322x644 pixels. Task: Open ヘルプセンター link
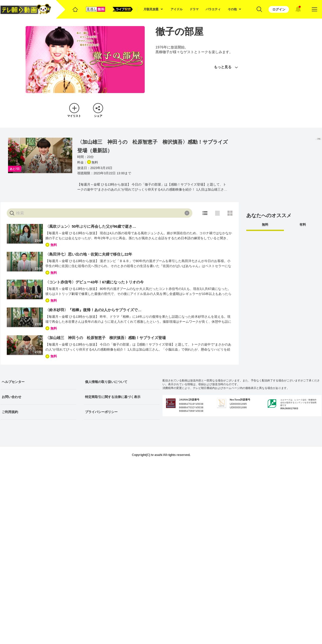pos(13,382)
